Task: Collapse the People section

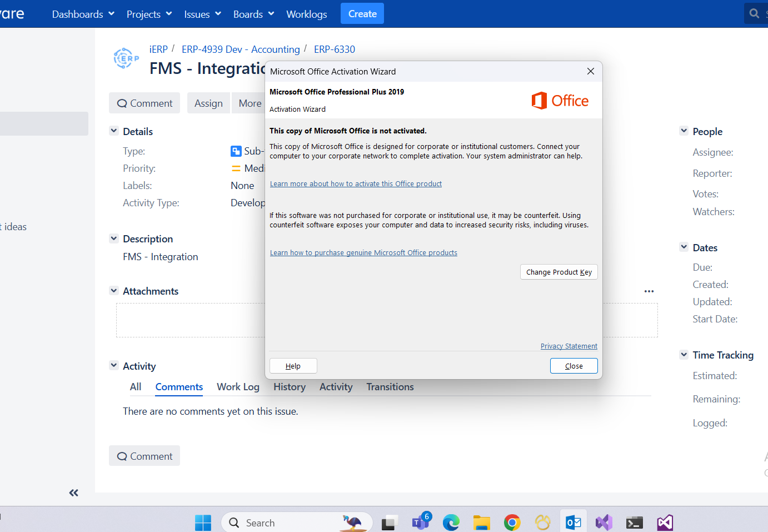Action: point(684,131)
